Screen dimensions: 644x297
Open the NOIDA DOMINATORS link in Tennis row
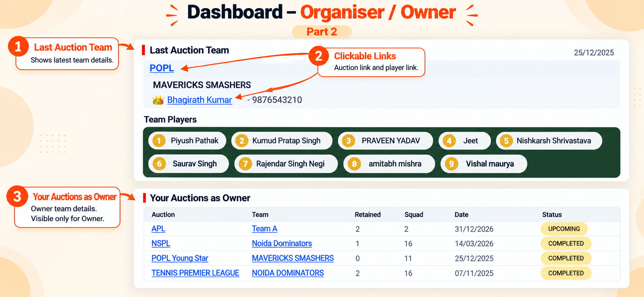(288, 273)
